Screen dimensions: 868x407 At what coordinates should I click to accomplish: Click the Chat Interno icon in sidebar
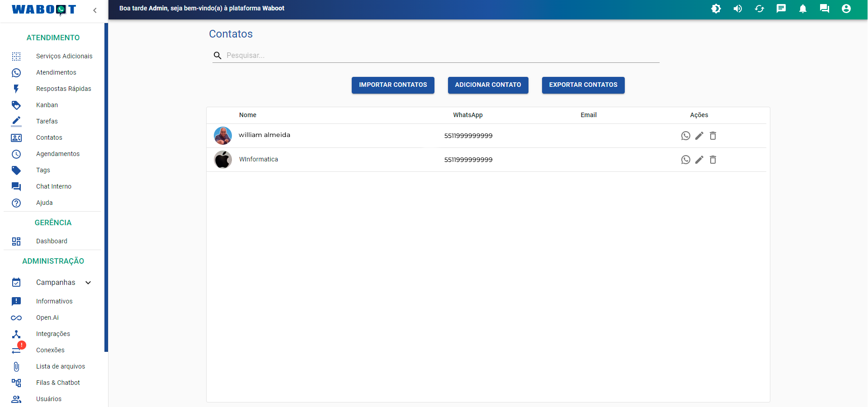click(16, 186)
